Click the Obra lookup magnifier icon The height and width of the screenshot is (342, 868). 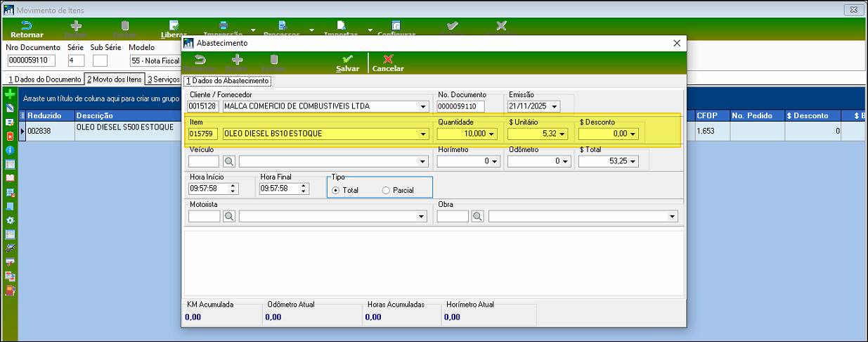tap(477, 216)
